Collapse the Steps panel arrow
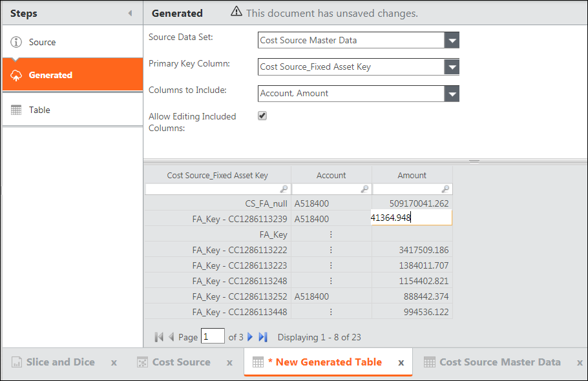The image size is (588, 381). pyautogui.click(x=130, y=13)
